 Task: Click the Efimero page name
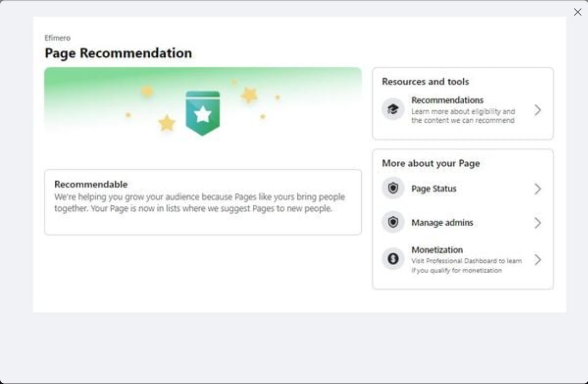pyautogui.click(x=58, y=38)
